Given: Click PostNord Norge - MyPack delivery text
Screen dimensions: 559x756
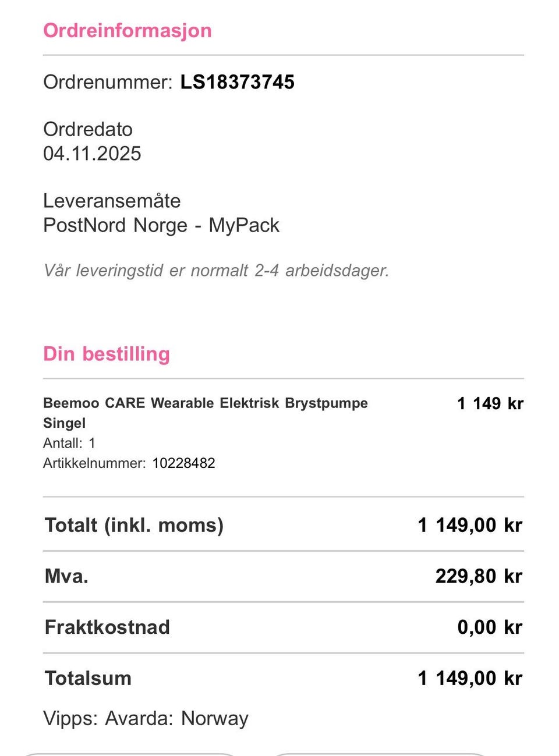Looking at the screenshot, I should click(x=161, y=225).
